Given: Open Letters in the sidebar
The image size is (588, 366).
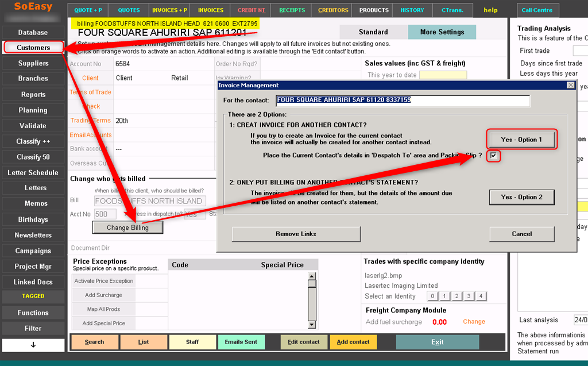Looking at the screenshot, I should [x=33, y=188].
